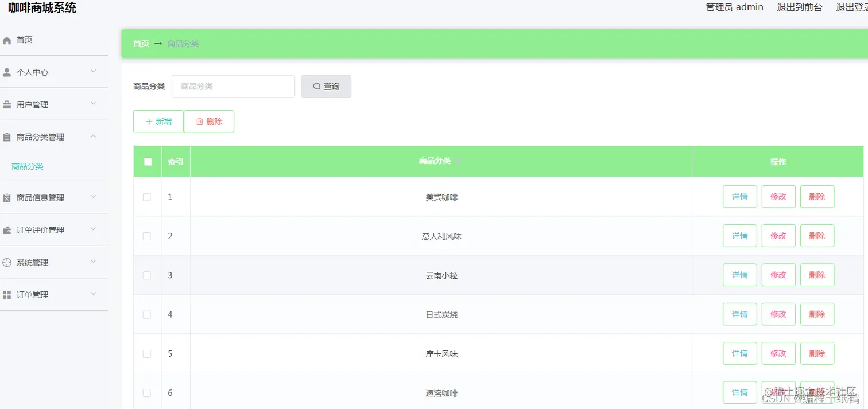
Task: Click the 索引 column header
Action: coord(176,162)
